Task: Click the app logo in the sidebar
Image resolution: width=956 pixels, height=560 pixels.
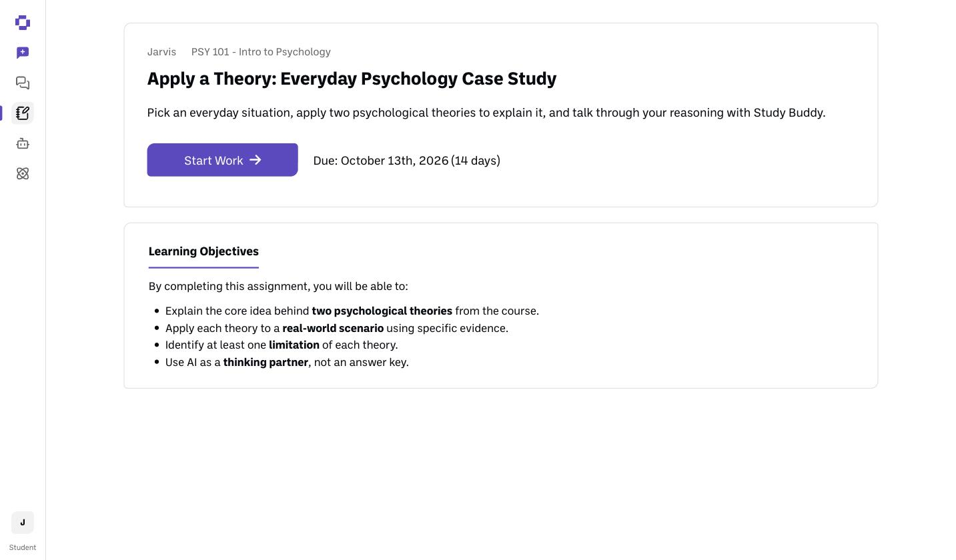Action: [23, 23]
